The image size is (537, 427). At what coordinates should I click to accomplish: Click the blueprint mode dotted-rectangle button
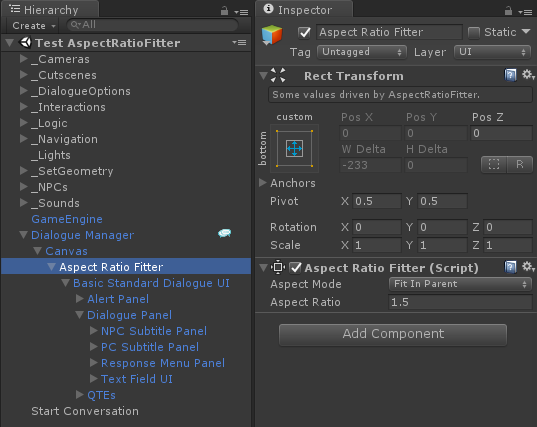click(x=494, y=165)
